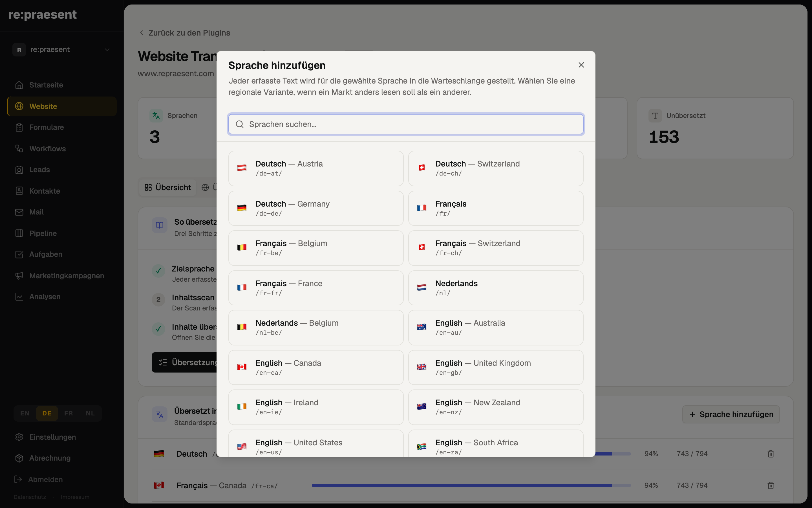812x508 pixels.
Task: Click the book icon in So übersetzen card
Action: pyautogui.click(x=159, y=225)
